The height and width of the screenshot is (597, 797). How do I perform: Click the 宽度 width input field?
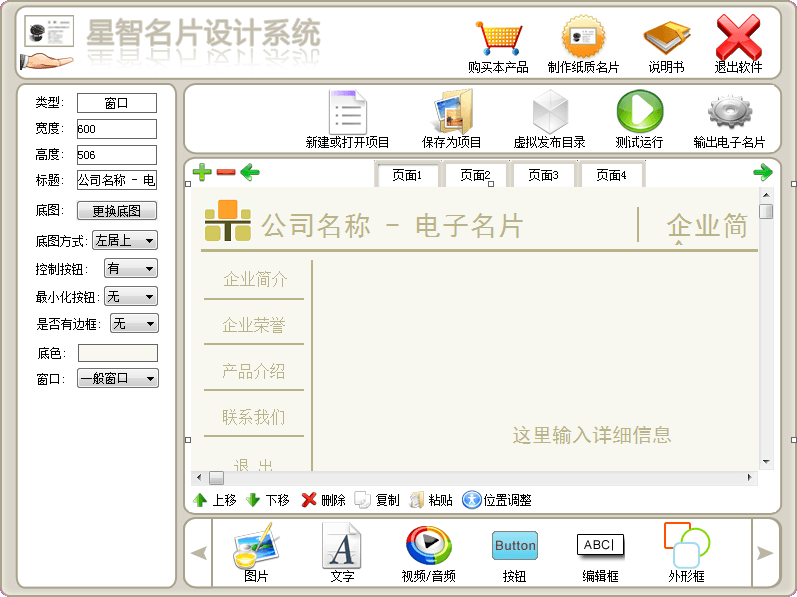(117, 129)
